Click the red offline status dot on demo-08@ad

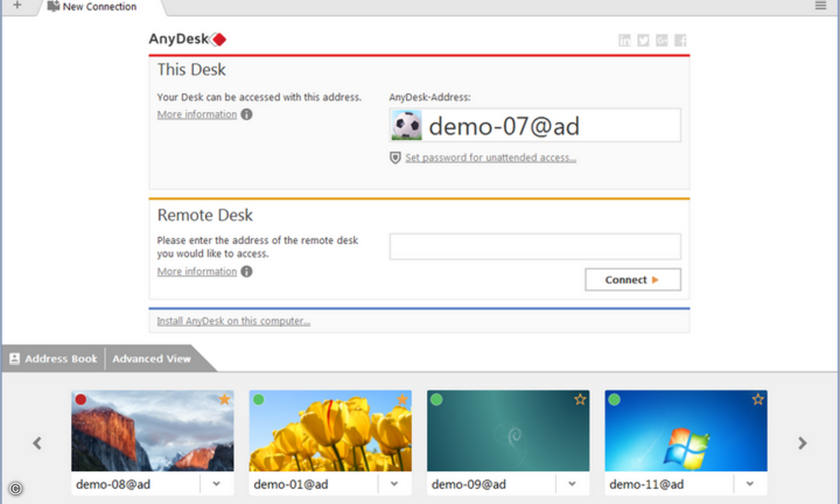[x=80, y=400]
